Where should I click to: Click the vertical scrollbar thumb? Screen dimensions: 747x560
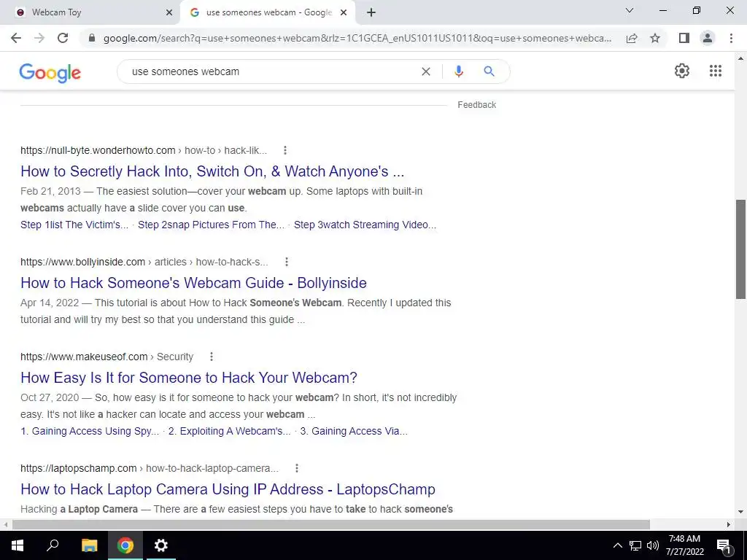[740, 249]
